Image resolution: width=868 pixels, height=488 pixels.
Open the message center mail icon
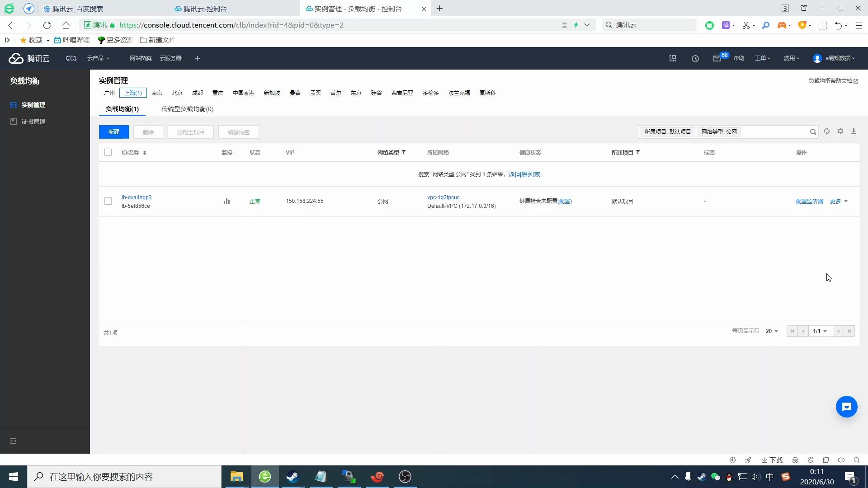(x=717, y=58)
